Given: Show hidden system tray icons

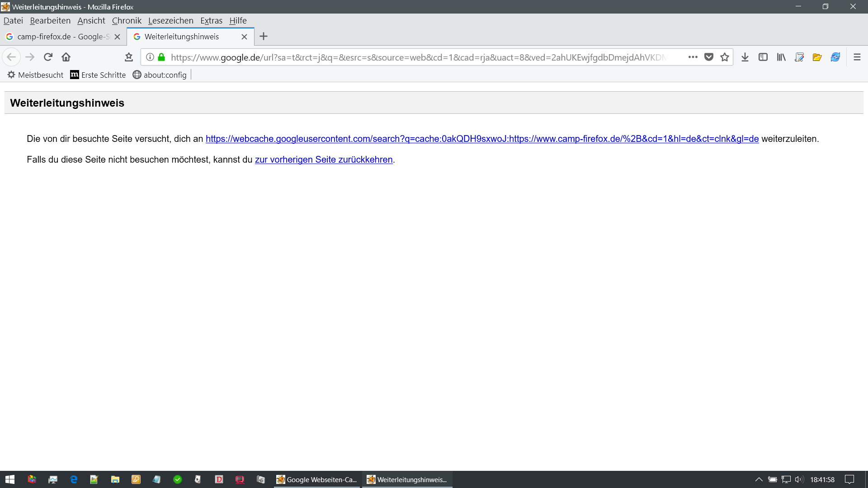Looking at the screenshot, I should pyautogui.click(x=759, y=479).
